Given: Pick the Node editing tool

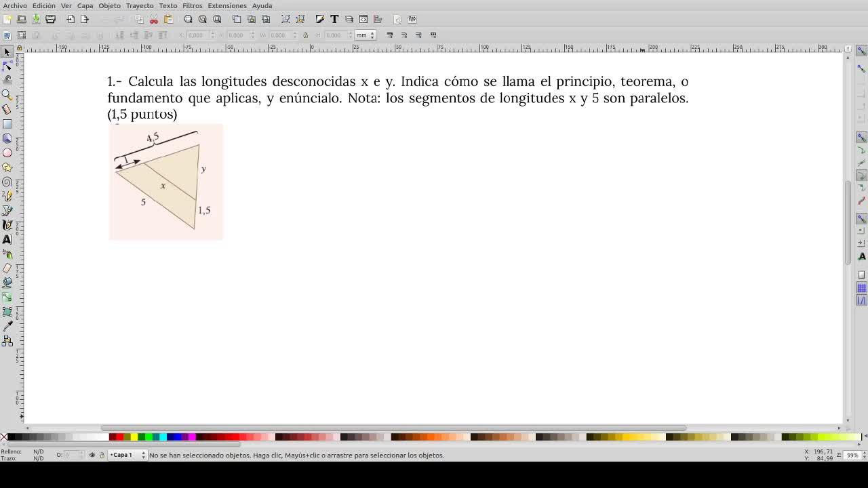Looking at the screenshot, I should point(7,66).
